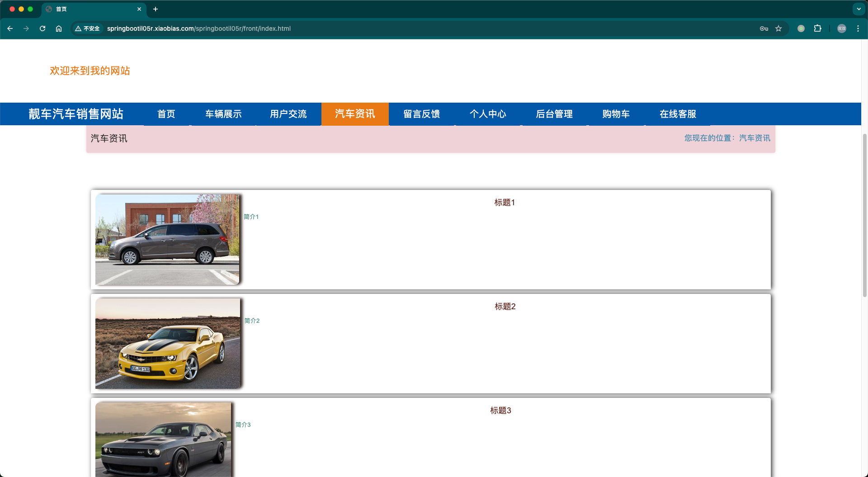
Task: Click the breadcrumb 您现在的位置：汽车资讯
Action: click(x=727, y=138)
